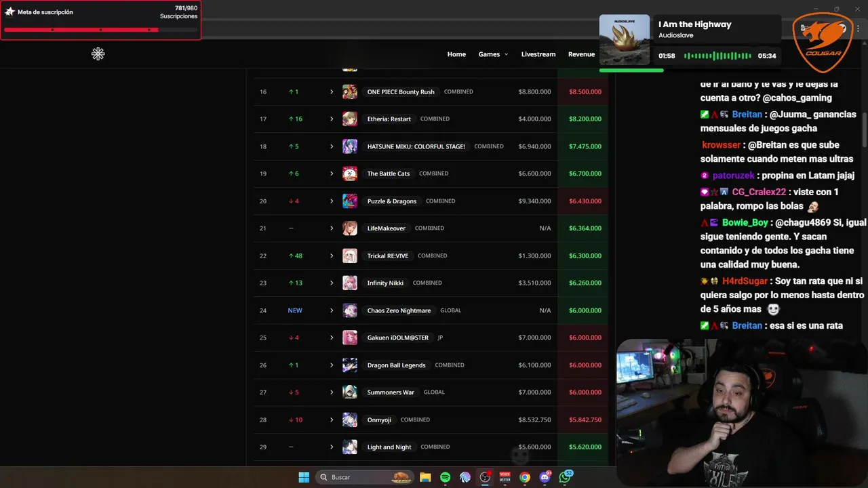This screenshot has height=488, width=868.
Task: Open the ONE PIECE Bounty Rush title
Action: coord(401,91)
